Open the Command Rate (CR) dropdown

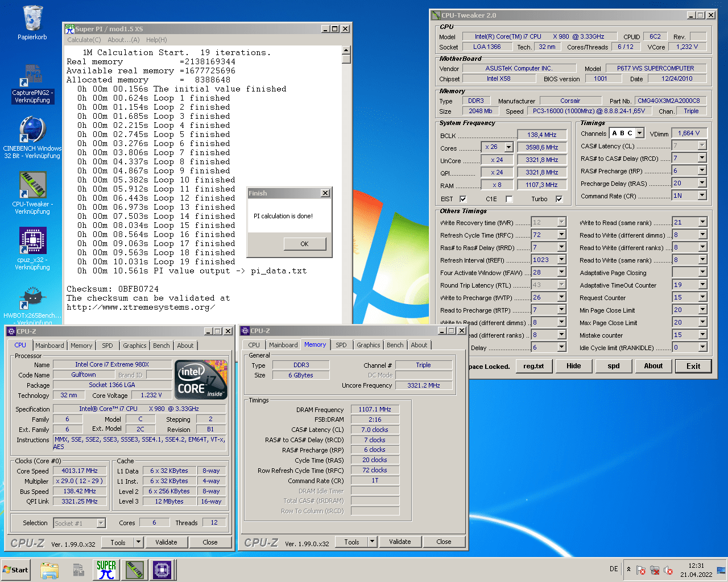[x=702, y=196]
